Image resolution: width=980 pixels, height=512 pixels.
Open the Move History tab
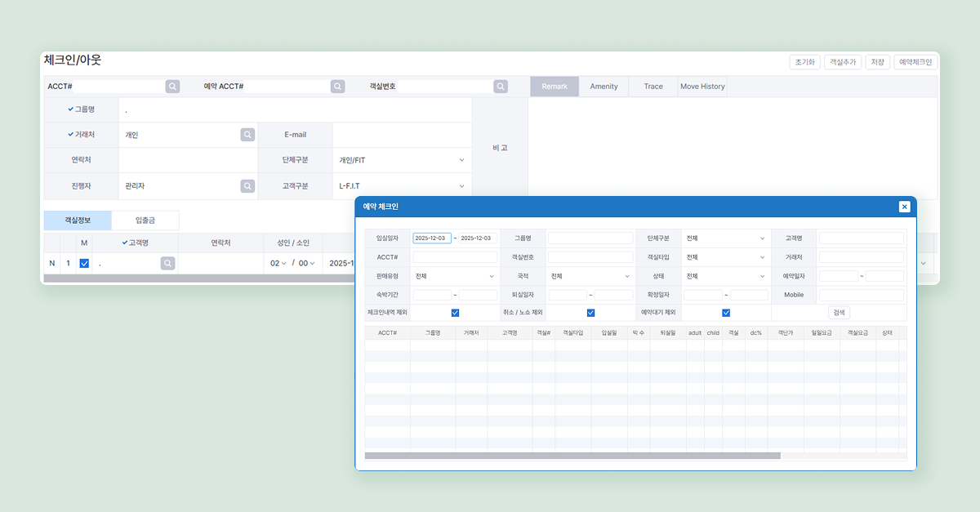[x=702, y=87]
